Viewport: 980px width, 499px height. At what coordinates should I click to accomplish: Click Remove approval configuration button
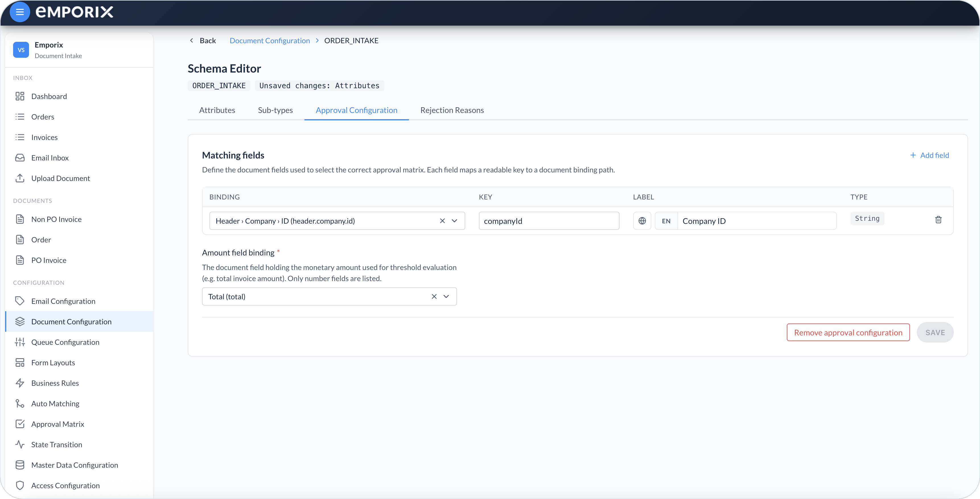pyautogui.click(x=848, y=332)
